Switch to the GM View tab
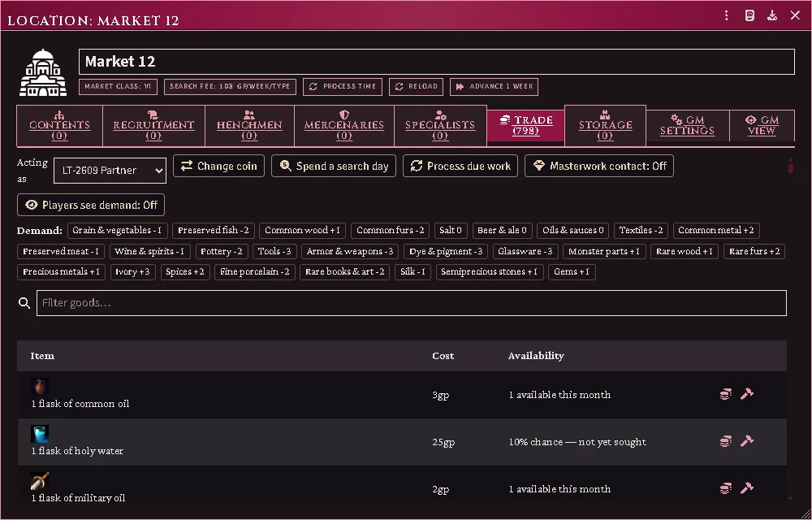 pyautogui.click(x=762, y=125)
